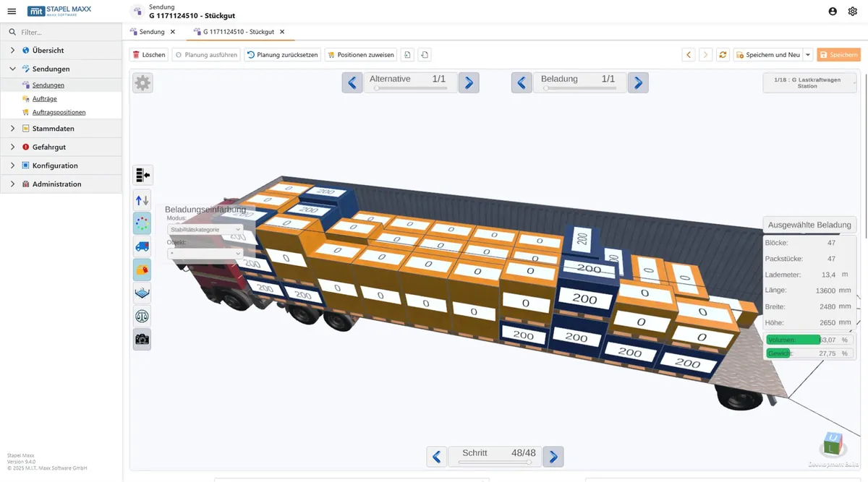Viewport: 868px width, 482px height.
Task: Click the export document icon
Action: tap(425, 55)
